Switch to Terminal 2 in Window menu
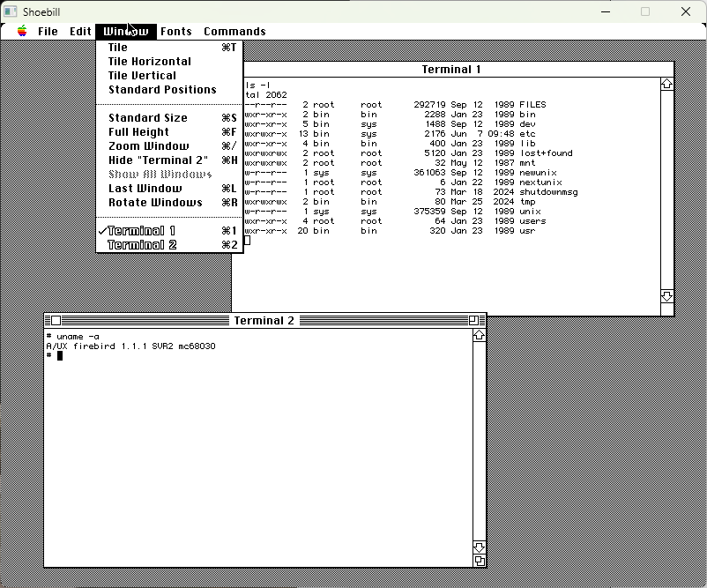This screenshot has width=707, height=588. coord(169,245)
